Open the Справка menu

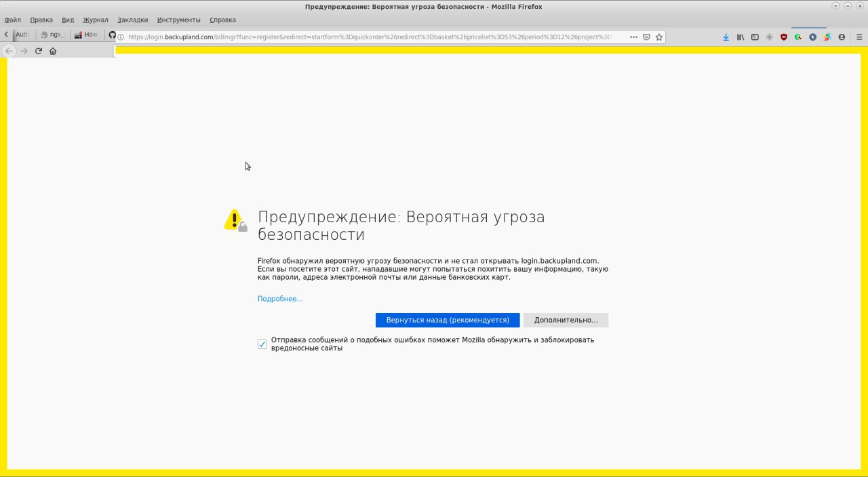(x=222, y=20)
